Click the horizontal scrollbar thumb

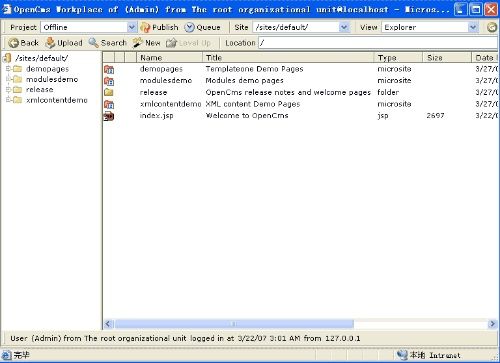click(x=234, y=324)
